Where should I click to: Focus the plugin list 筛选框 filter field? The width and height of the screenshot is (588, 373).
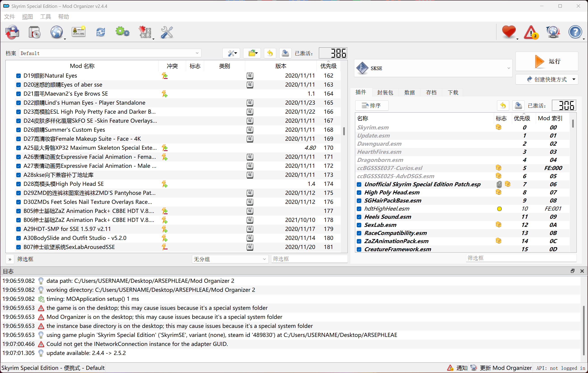point(521,258)
